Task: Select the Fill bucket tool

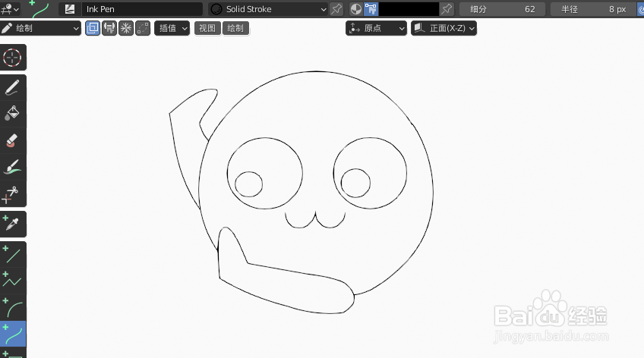Action: click(x=12, y=114)
